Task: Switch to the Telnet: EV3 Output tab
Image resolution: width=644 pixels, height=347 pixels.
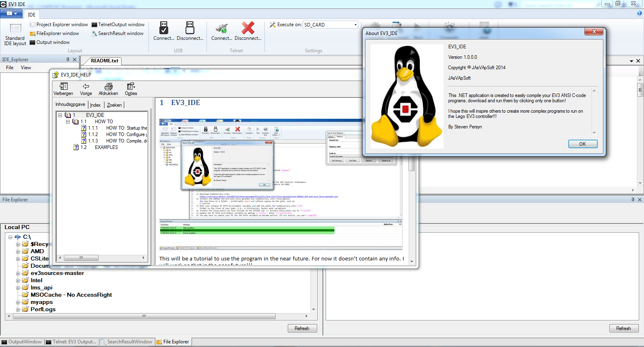Action: click(71, 342)
